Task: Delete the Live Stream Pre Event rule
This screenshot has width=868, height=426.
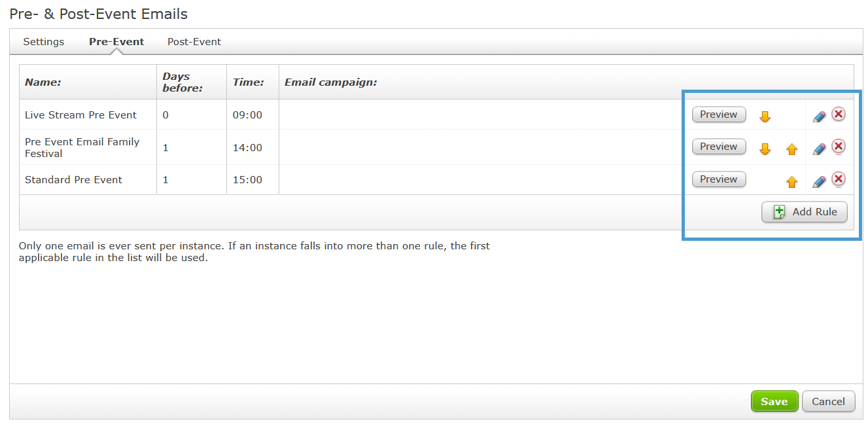Action: tap(839, 115)
